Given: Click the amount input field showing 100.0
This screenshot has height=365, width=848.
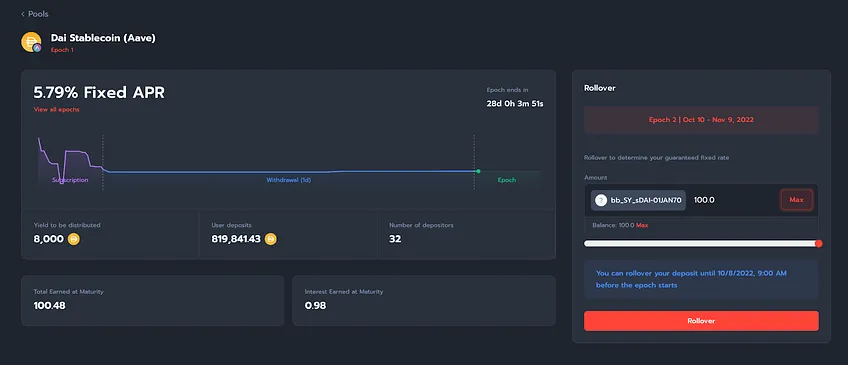Looking at the screenshot, I should pos(733,200).
